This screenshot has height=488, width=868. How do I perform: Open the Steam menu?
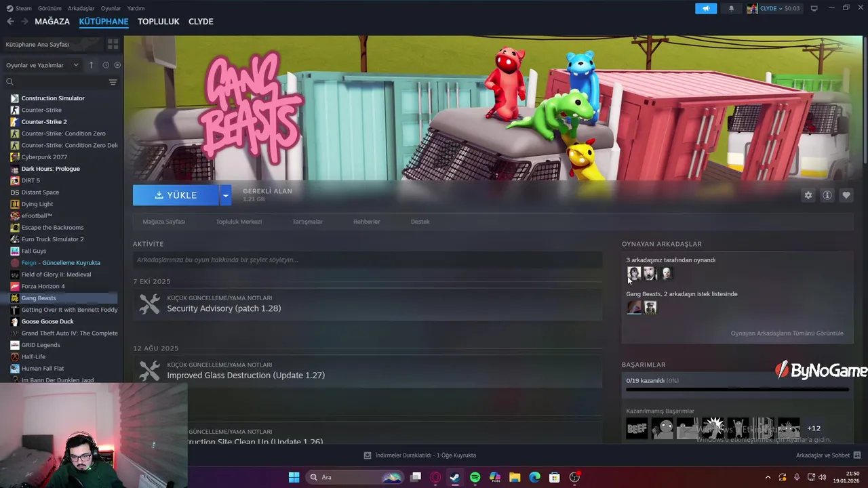coord(19,8)
